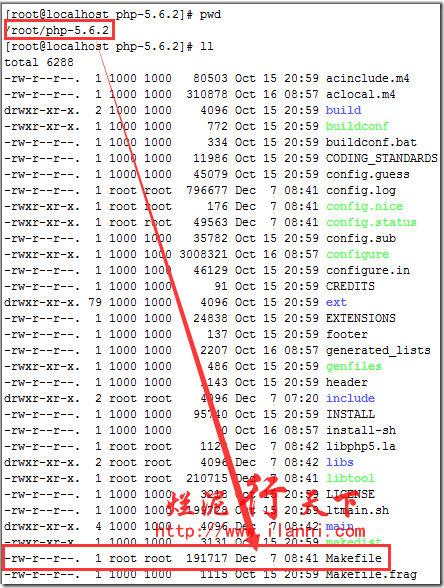Select the config.sub filename
Screen dimensions: 444x588
click(360, 238)
